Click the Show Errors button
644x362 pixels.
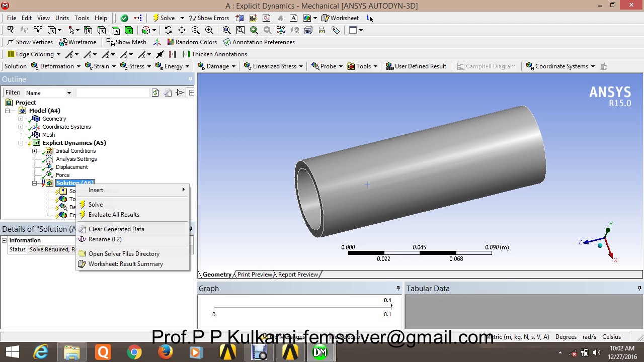(x=209, y=18)
